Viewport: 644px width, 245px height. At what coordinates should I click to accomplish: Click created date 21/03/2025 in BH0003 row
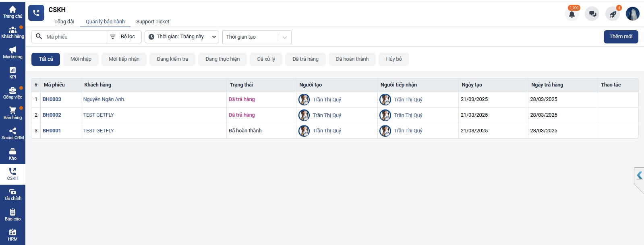click(x=474, y=99)
